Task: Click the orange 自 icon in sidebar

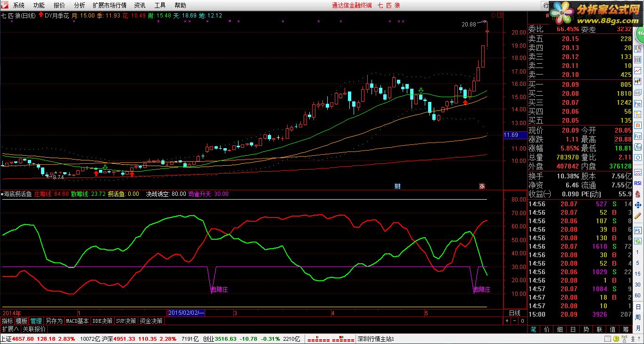Action: (x=638, y=125)
